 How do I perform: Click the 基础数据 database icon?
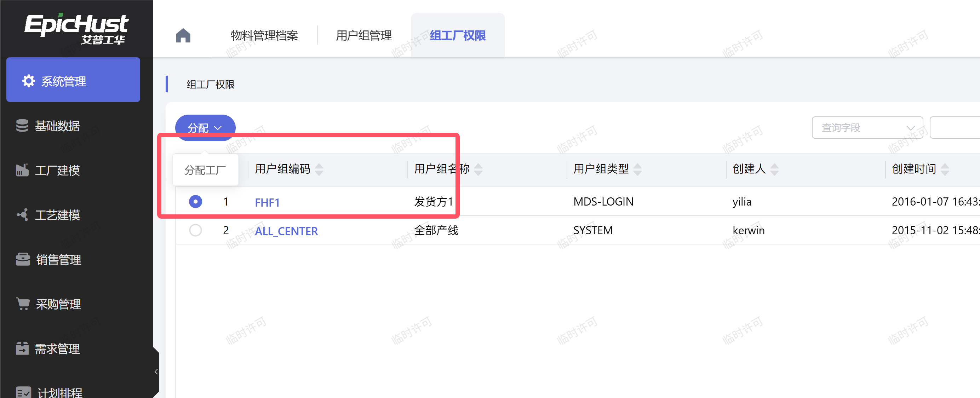click(x=22, y=126)
